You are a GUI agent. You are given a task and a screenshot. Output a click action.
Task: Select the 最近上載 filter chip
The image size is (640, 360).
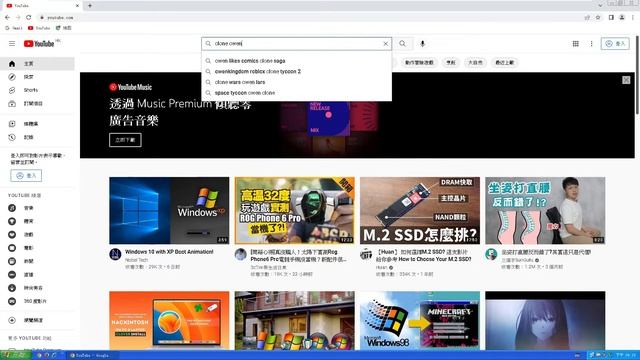point(505,62)
